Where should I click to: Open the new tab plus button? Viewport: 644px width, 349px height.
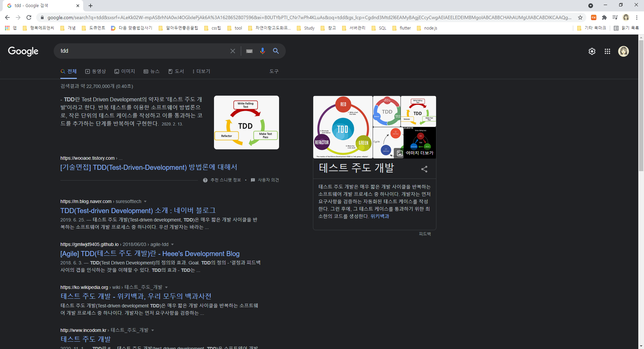[91, 6]
